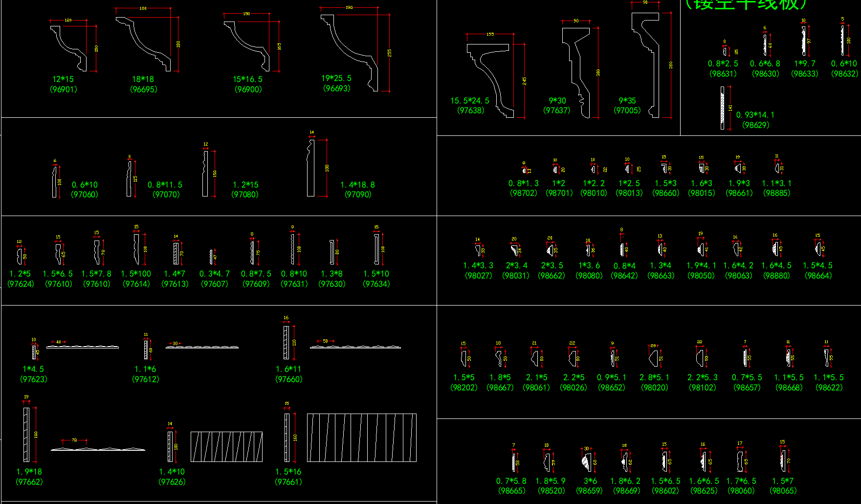Click the 255 height dimension line
Viewport: 861px width, 504px height.
click(x=390, y=52)
